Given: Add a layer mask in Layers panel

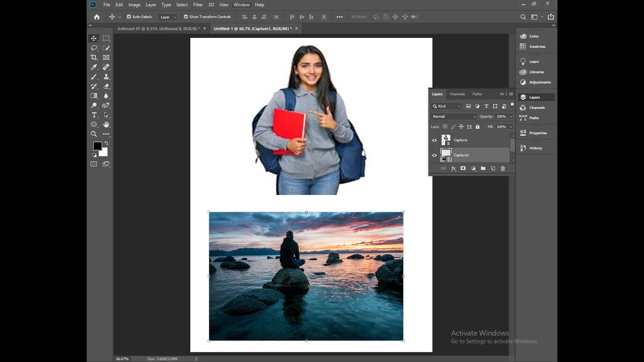Looking at the screenshot, I should [463, 168].
